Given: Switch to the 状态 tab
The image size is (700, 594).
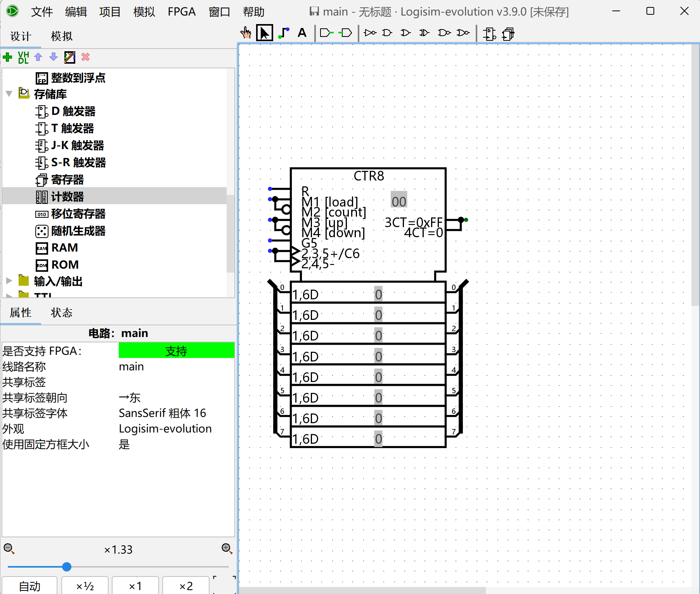Looking at the screenshot, I should (x=62, y=313).
